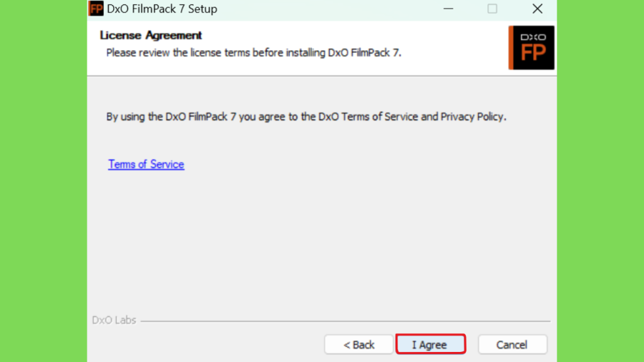Click the 'Please review the license terms' text

253,53
